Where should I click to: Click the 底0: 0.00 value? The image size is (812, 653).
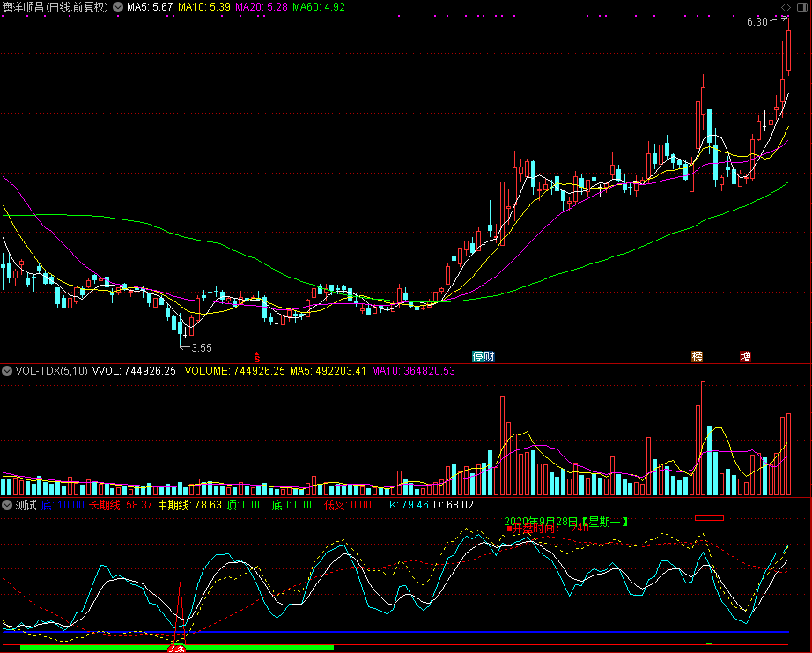click(293, 505)
